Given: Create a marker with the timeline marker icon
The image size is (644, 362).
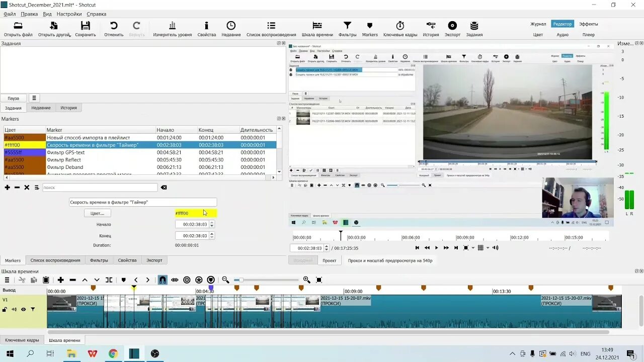Looking at the screenshot, I should 124,280.
